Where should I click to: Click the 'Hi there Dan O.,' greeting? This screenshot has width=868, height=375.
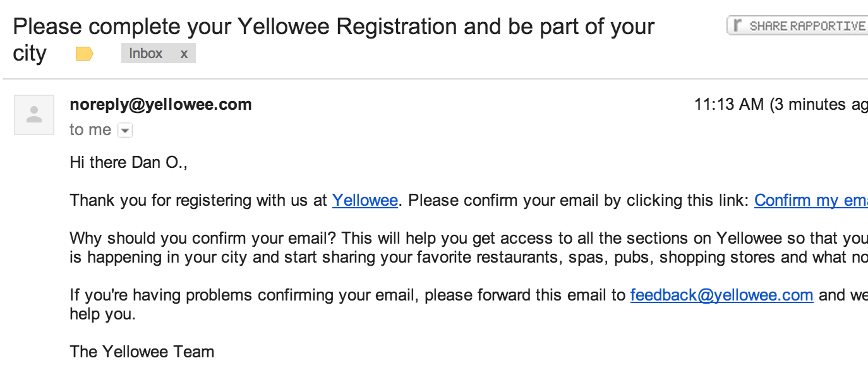(129, 163)
